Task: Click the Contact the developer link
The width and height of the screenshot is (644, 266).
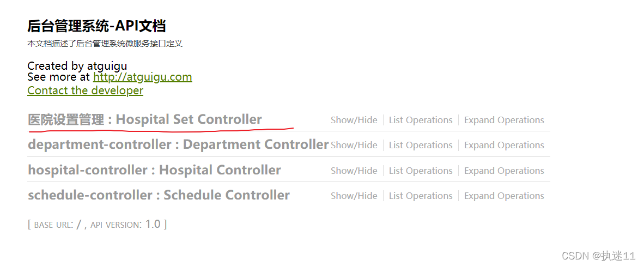Action: point(85,90)
